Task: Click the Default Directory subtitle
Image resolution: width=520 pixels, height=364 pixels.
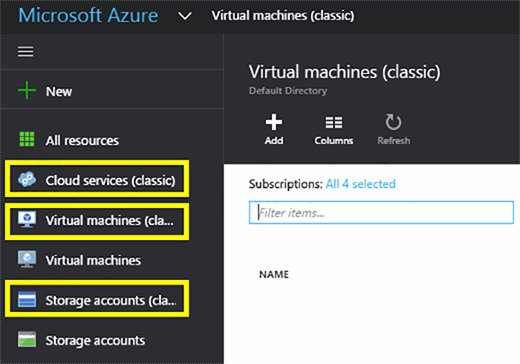Action: pyautogui.click(x=288, y=91)
